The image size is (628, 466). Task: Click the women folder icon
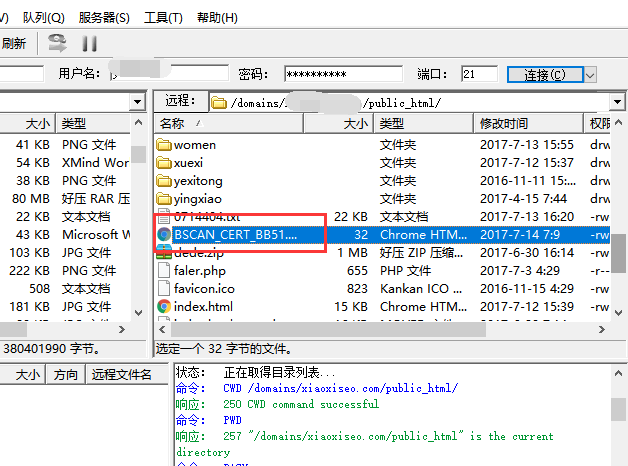coord(164,145)
